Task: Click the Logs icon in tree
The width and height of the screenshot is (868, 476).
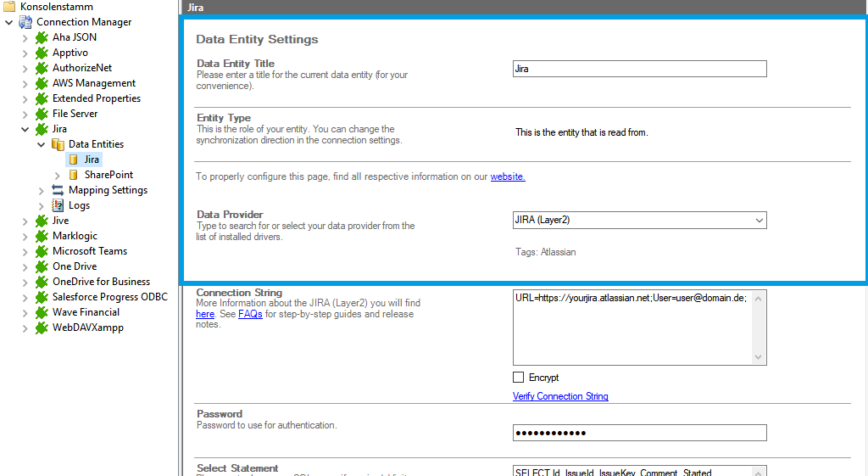Action: (58, 205)
